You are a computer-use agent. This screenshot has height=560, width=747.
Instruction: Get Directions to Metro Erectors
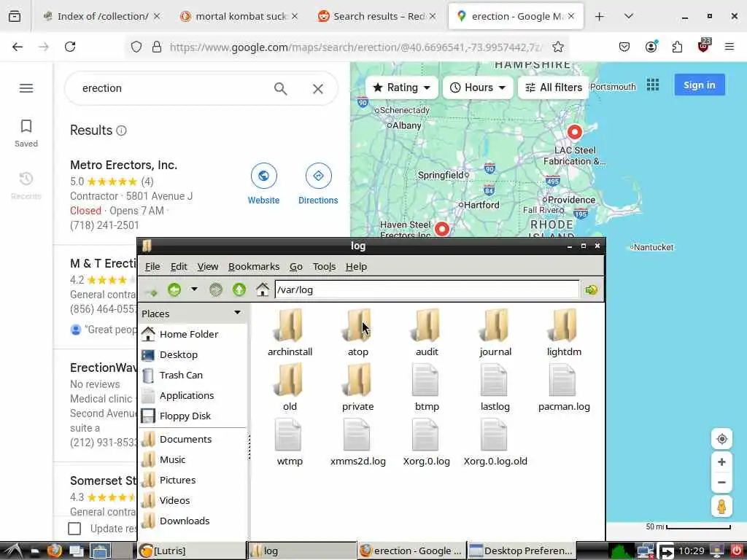coord(318,184)
